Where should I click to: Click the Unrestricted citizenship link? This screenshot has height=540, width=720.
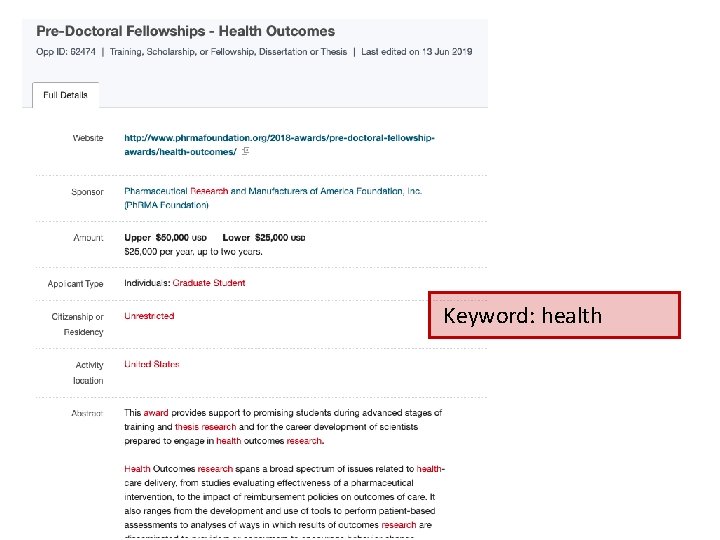[149, 316]
